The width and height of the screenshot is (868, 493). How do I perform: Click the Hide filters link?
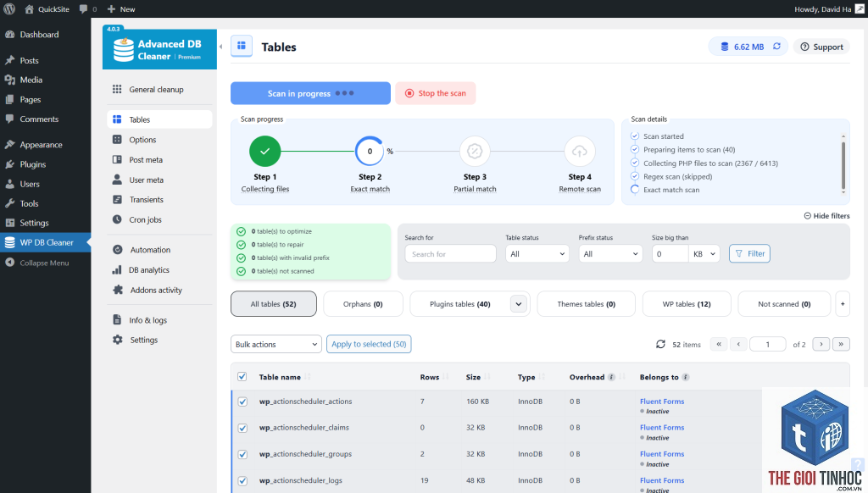coord(826,216)
